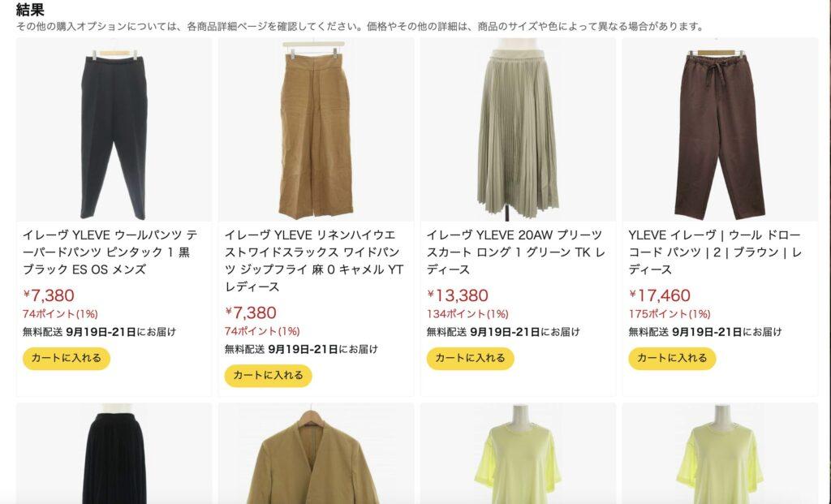The width and height of the screenshot is (831, 504).
Task: Open イレーヴ YLEVE ウールパンツ テーパード product title
Action: point(110,252)
